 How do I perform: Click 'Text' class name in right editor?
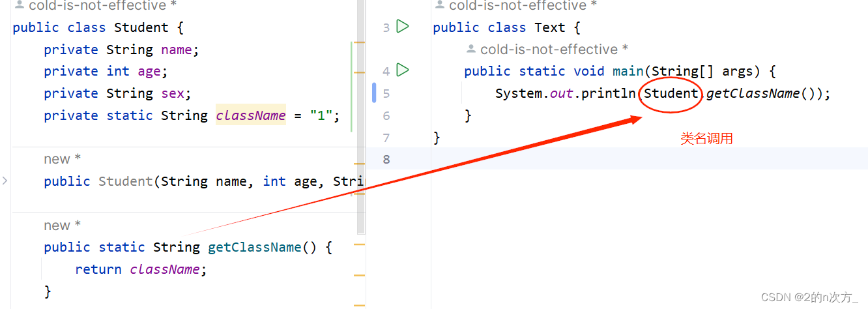click(550, 27)
